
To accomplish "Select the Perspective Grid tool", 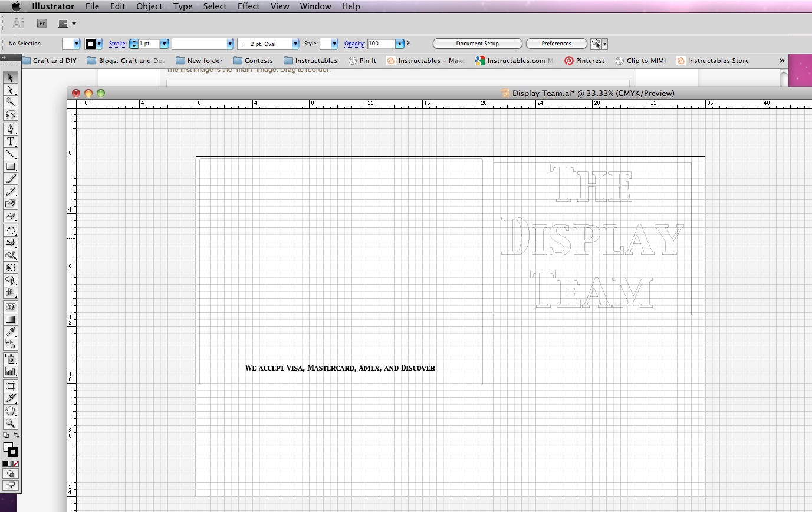I will 10,292.
